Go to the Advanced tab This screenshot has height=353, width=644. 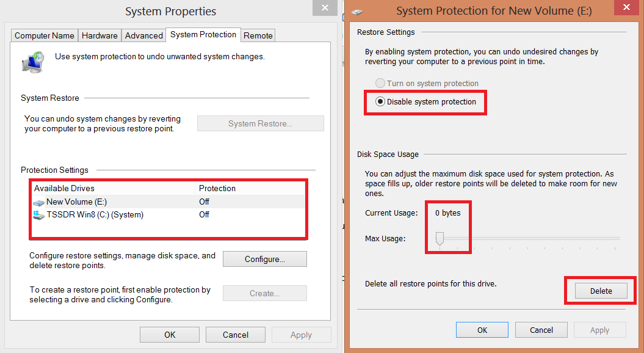(144, 35)
